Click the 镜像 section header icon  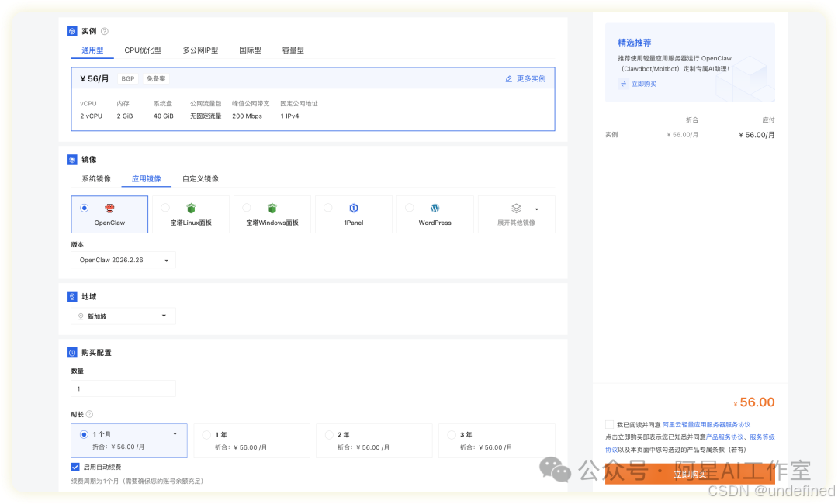71,160
